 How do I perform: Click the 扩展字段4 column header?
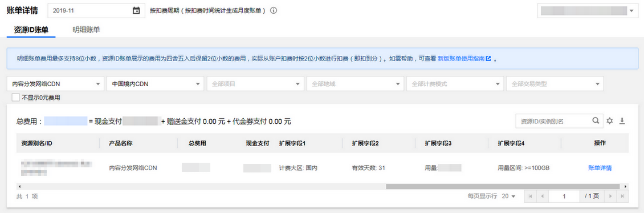pos(511,143)
